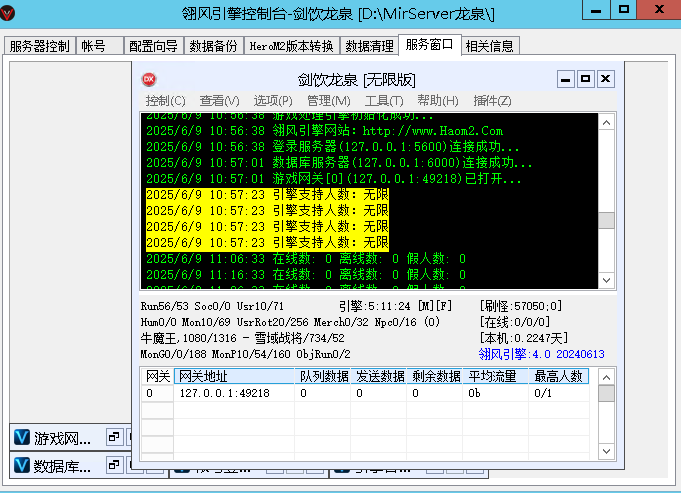Click the gateway table scrollbar up arrow
681x493 pixels.
[x=606, y=377]
